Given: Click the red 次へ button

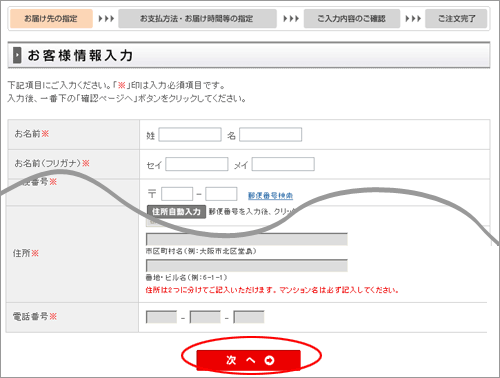Looking at the screenshot, I should pyautogui.click(x=249, y=360).
